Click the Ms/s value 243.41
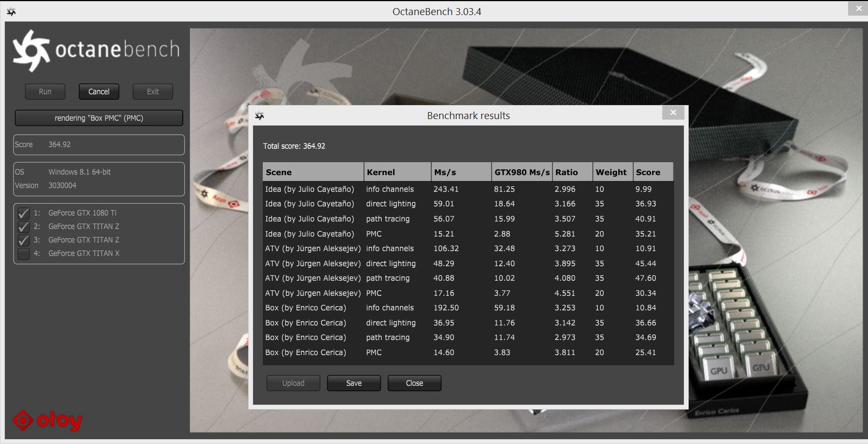 446,189
